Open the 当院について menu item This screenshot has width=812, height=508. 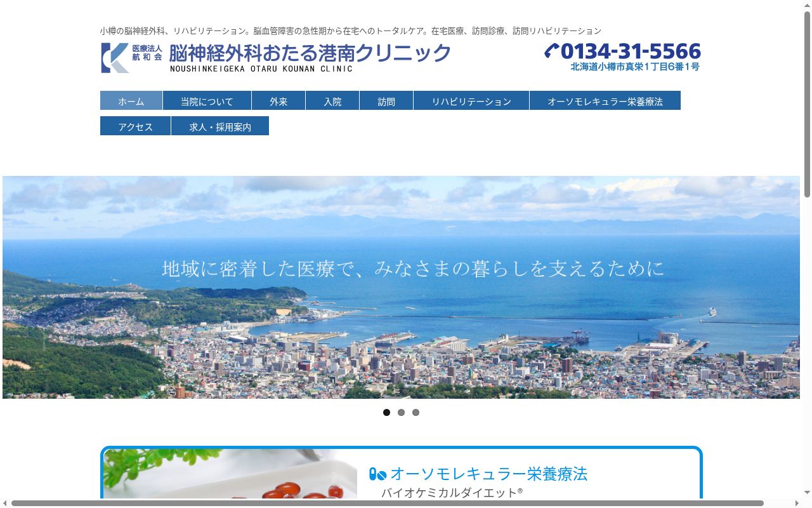[x=207, y=100]
